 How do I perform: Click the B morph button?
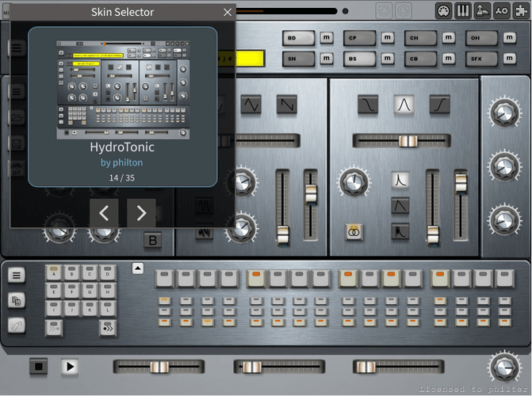pos(153,241)
